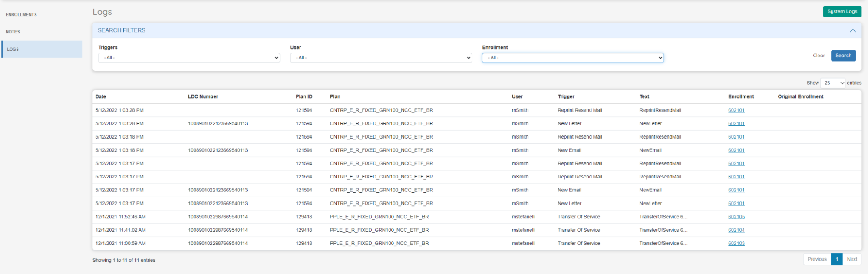The image size is (868, 274).
Task: Click user mstefanelli in 11:52:46 AM row
Action: [x=523, y=217]
